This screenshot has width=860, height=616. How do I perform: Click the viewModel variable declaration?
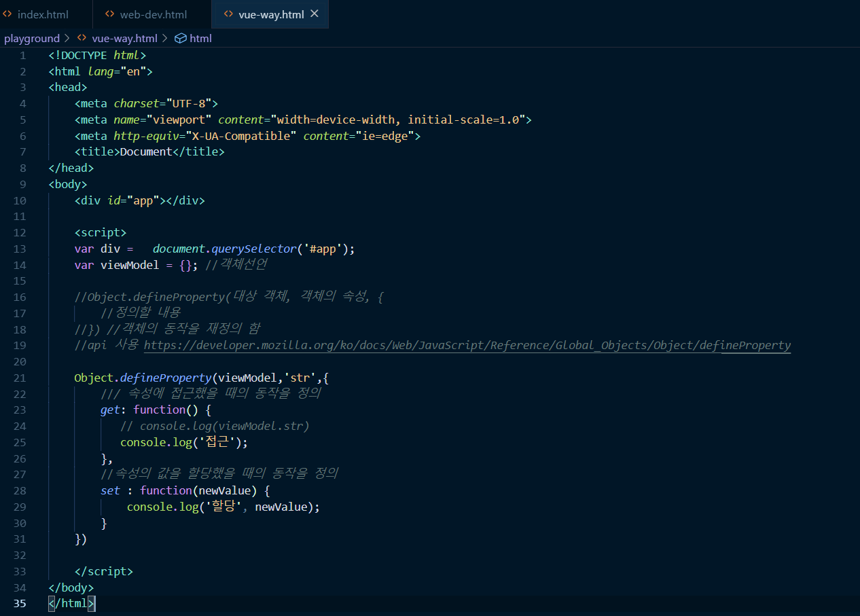[x=130, y=265]
